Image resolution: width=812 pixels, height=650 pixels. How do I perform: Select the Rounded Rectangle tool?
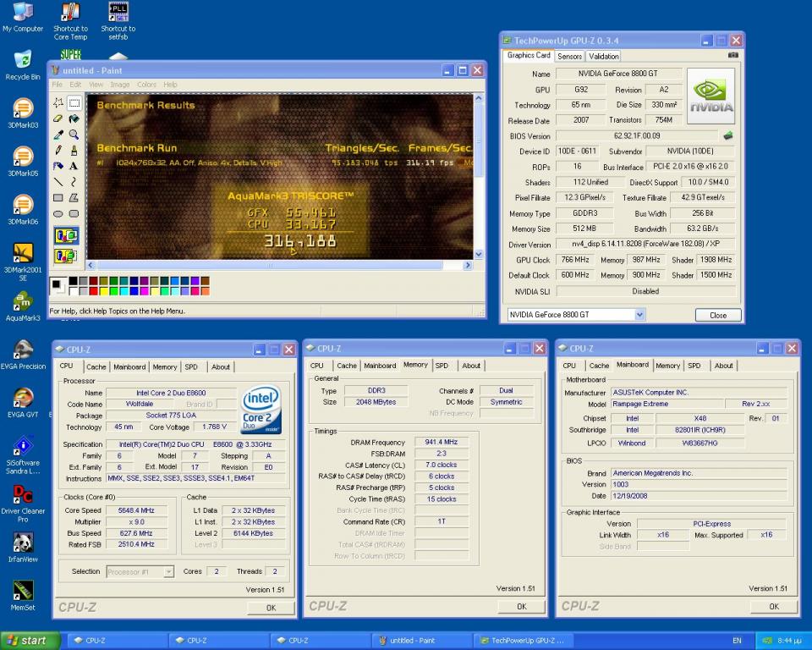[x=74, y=213]
